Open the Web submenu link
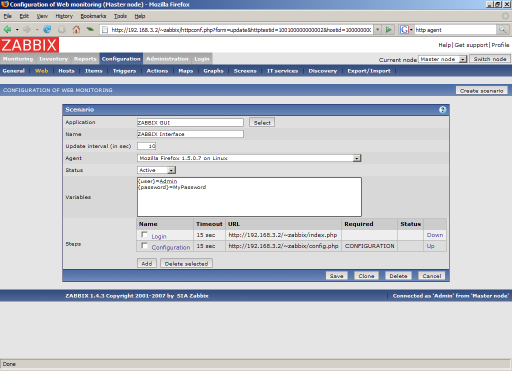The image size is (512, 371). [x=42, y=71]
